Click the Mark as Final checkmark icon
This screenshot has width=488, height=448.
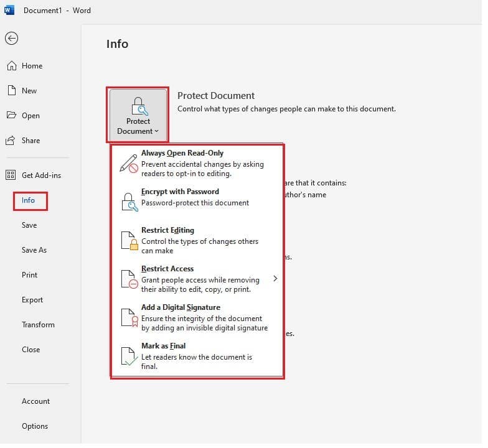[x=129, y=357]
